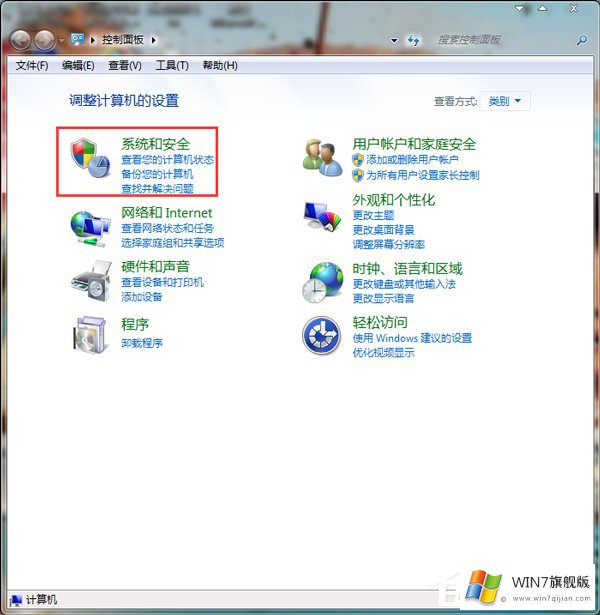Click 更改桌面背景 link
The width and height of the screenshot is (600, 615).
click(384, 229)
